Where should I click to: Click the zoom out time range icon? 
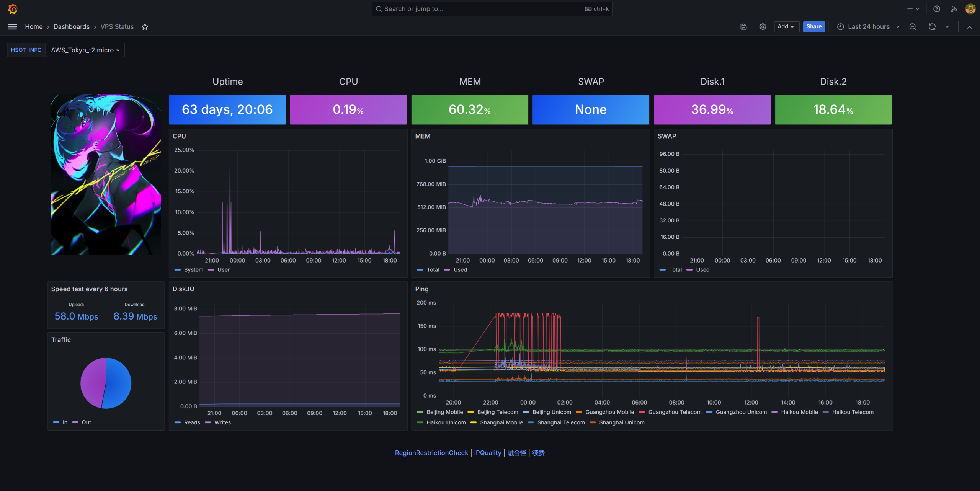coord(913,27)
